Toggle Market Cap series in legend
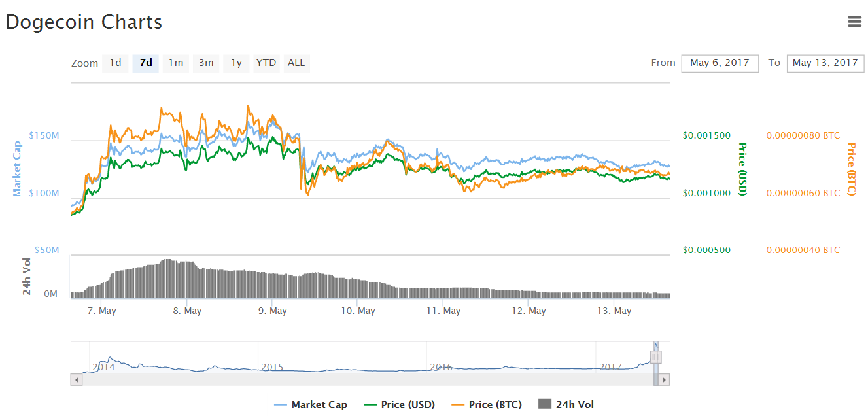This screenshot has width=868, height=416. click(311, 405)
